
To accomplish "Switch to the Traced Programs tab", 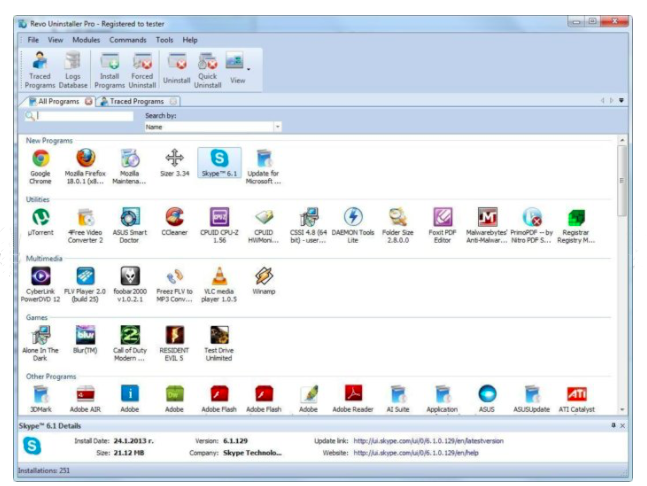I will tap(135, 101).
